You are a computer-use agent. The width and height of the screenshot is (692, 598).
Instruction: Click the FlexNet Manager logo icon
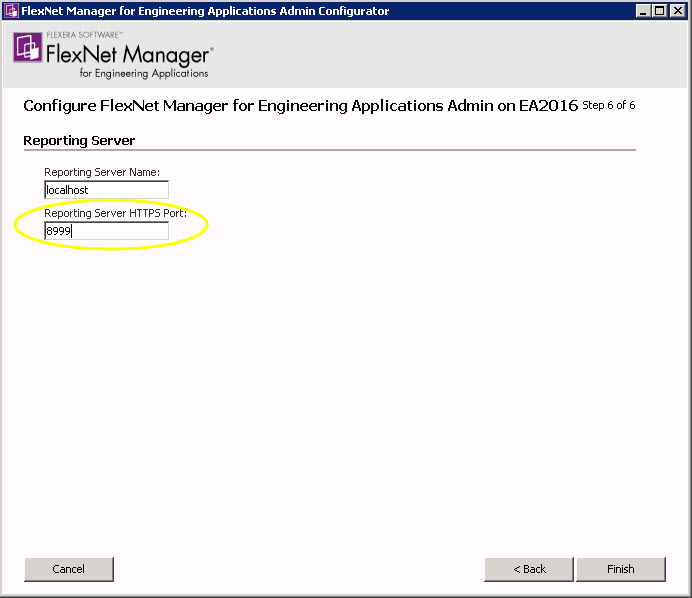point(27,47)
